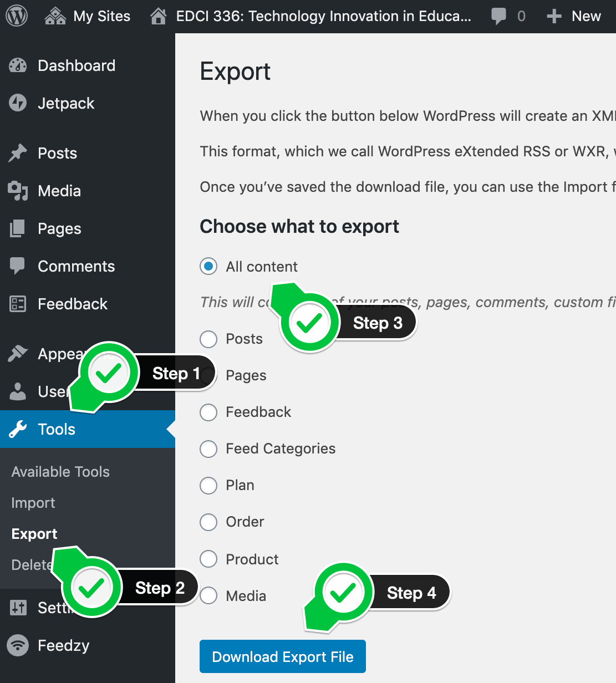Click the WordPress logo icon

[x=17, y=16]
